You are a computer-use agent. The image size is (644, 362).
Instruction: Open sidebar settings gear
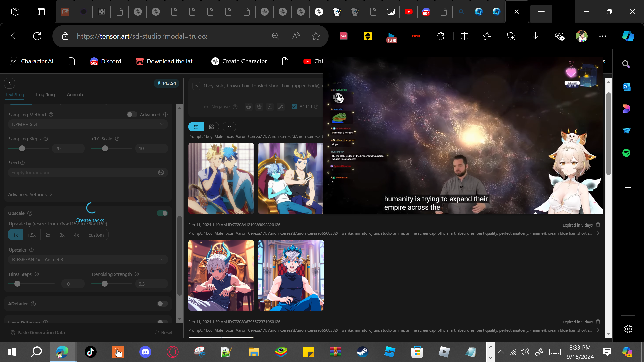(x=628, y=329)
